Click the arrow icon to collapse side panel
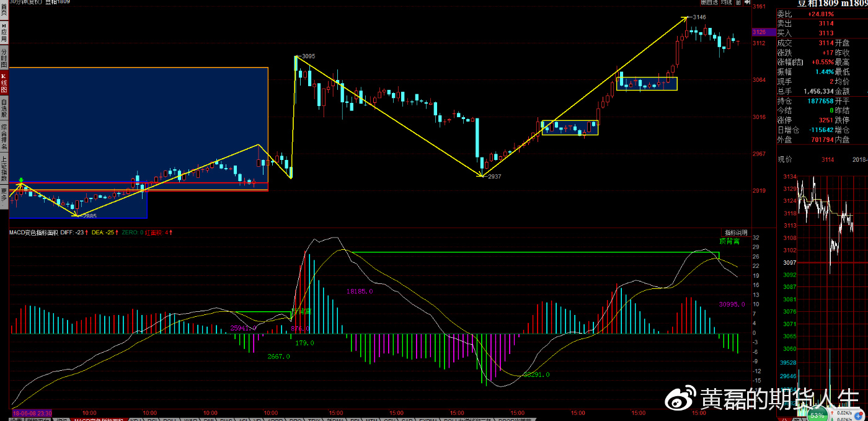868x421 pixels. click(748, 2)
